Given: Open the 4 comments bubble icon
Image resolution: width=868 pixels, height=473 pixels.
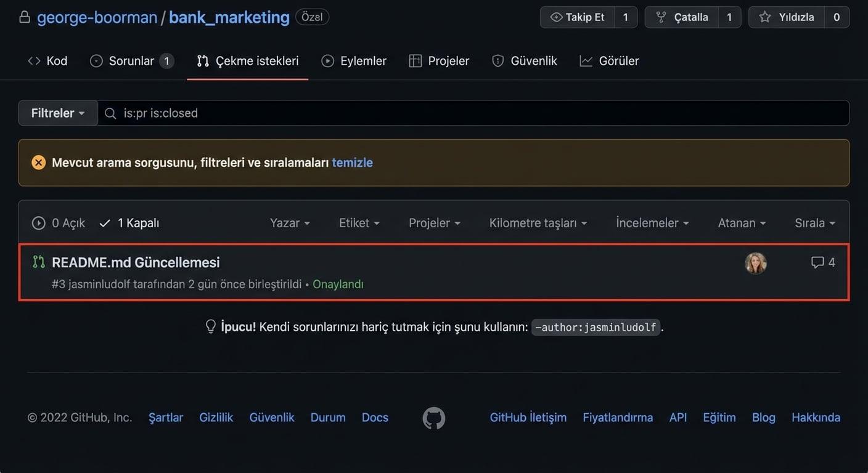Looking at the screenshot, I should coord(817,262).
